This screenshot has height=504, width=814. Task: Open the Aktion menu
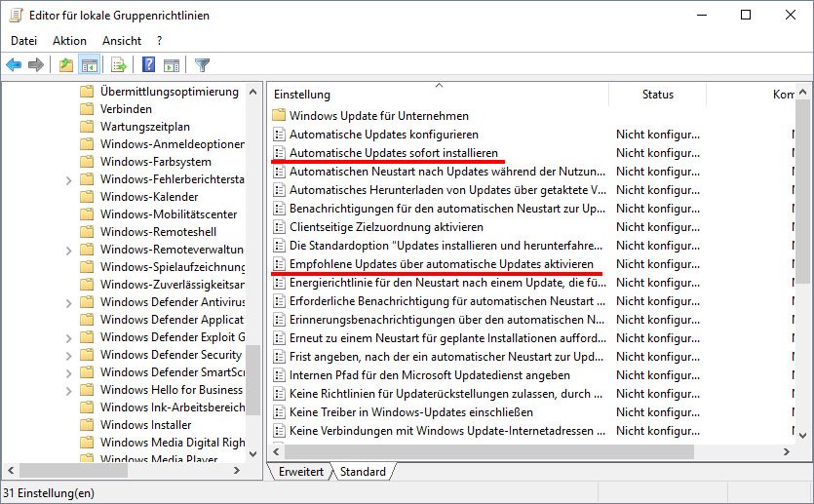click(x=69, y=41)
